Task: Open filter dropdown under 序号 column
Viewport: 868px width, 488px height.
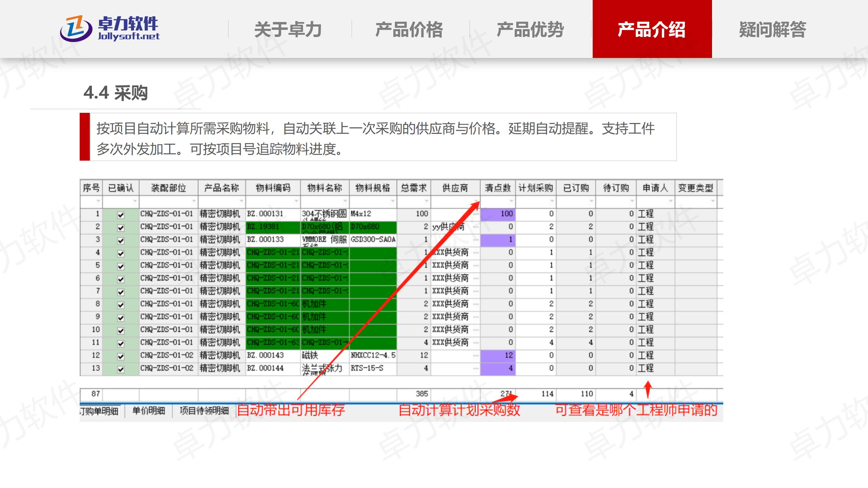Action: [98, 201]
